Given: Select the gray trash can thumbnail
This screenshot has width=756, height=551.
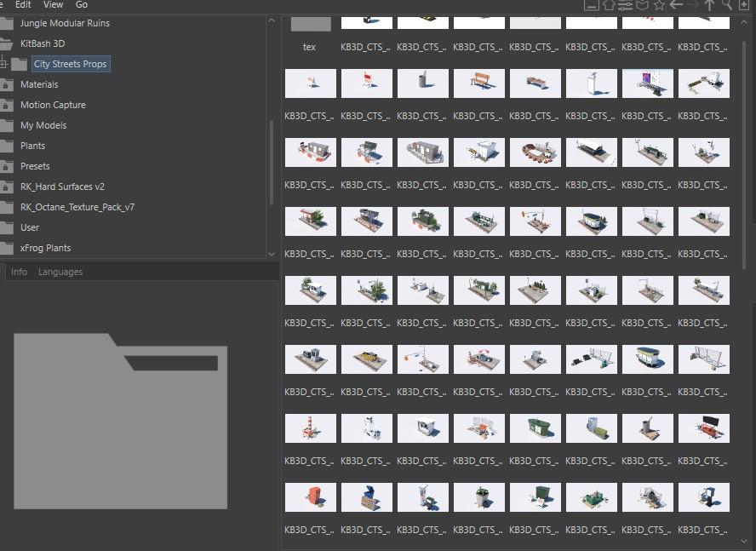Looking at the screenshot, I should pyautogui.click(x=423, y=83).
